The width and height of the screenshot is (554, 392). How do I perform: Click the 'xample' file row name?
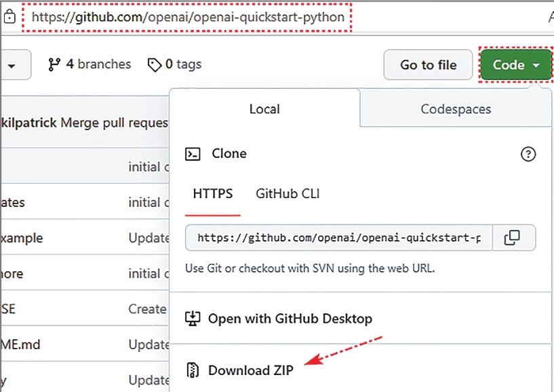[22, 238]
